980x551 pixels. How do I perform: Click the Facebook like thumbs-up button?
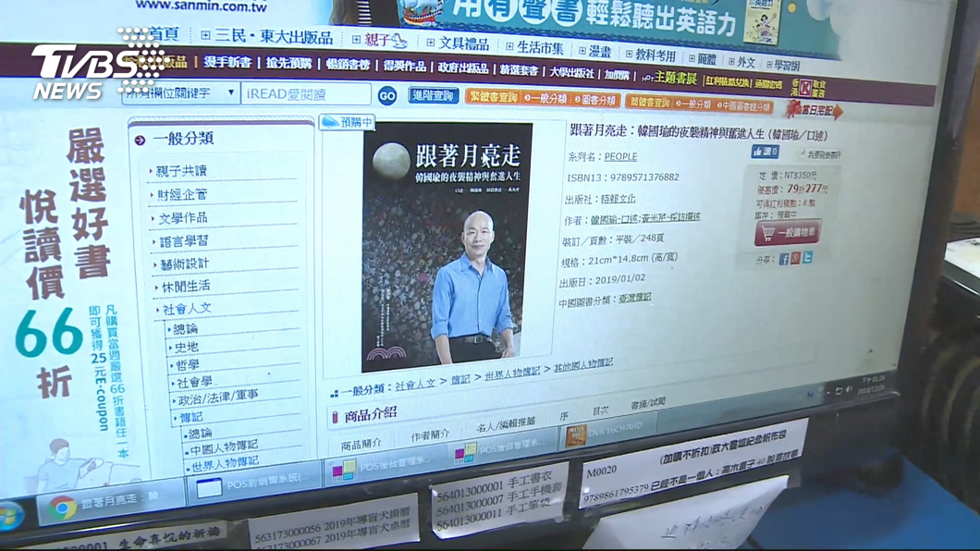pos(765,152)
